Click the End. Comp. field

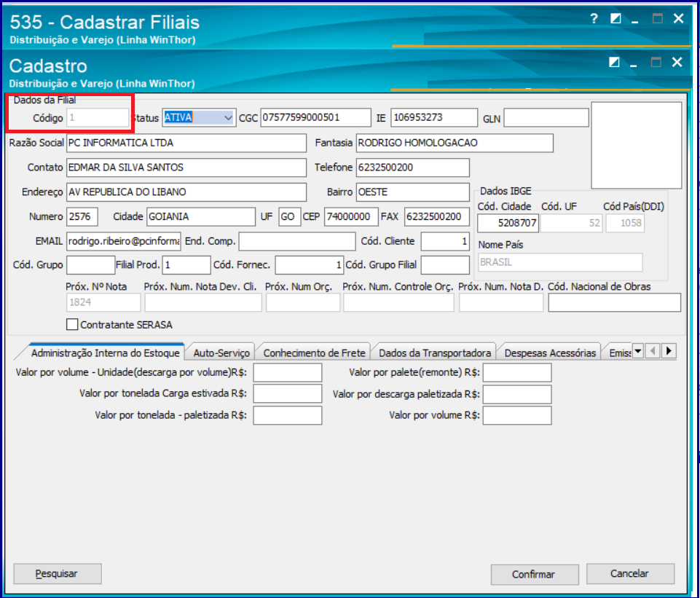[x=297, y=241]
